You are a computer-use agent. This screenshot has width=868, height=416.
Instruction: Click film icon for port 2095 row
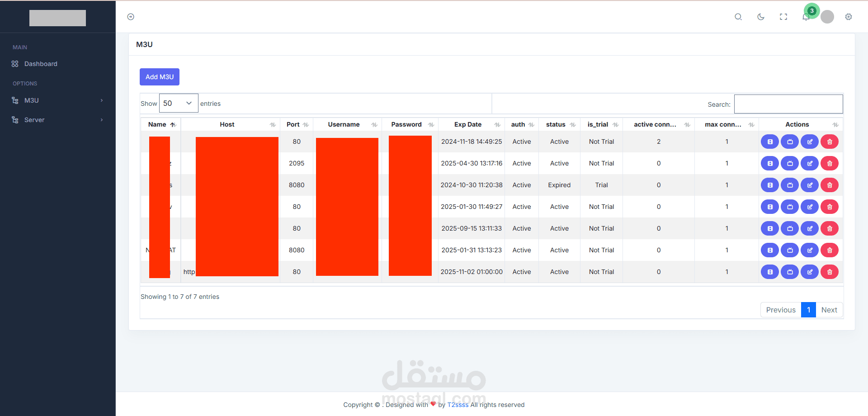pyautogui.click(x=770, y=163)
